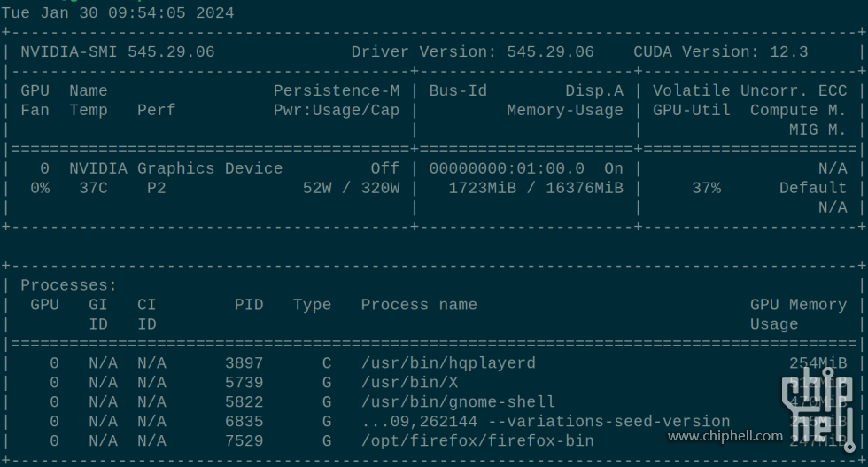Click the 'Fan' column header
This screenshot has width=868, height=467.
(x=35, y=110)
